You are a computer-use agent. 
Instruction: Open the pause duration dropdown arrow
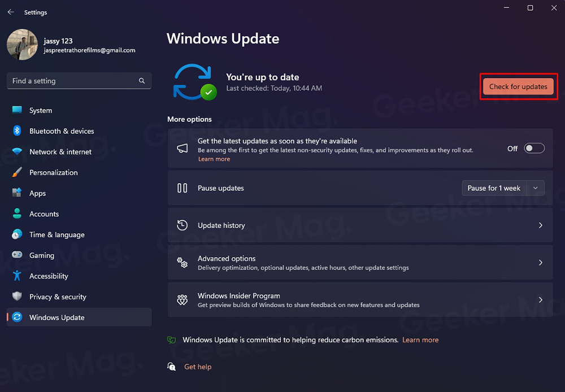(x=536, y=188)
